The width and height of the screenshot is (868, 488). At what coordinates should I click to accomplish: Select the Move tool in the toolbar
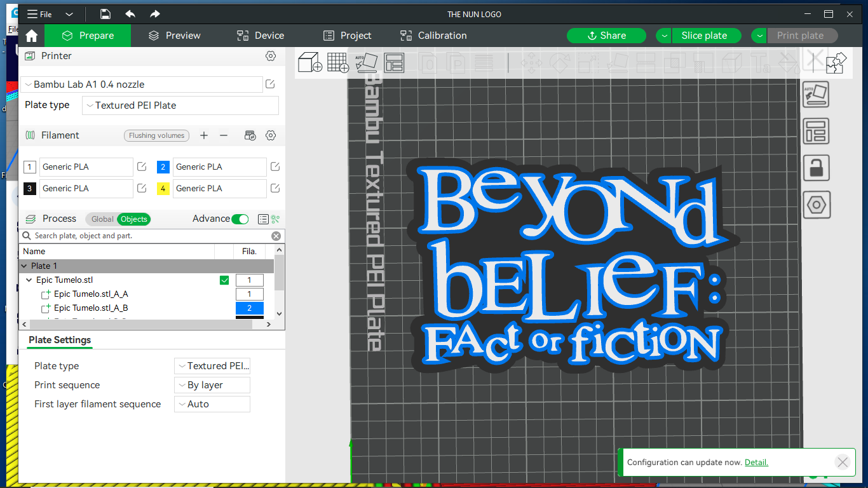point(531,63)
